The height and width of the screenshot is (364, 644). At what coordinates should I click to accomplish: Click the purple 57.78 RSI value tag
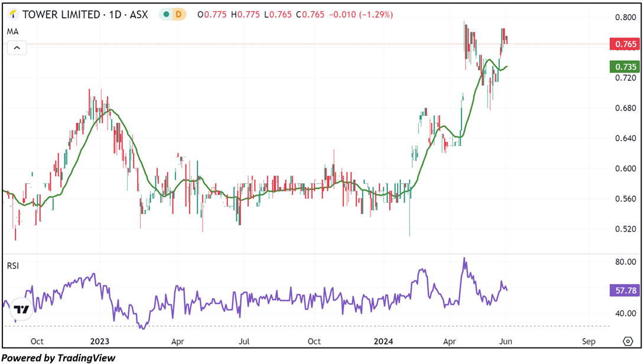coord(625,291)
